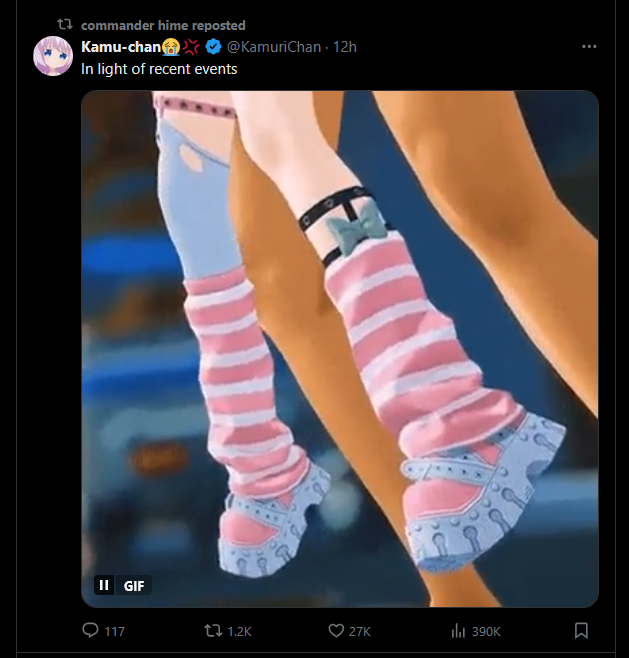The image size is (629, 658).
Task: Click the Kamu-chan display name
Action: click(x=121, y=47)
